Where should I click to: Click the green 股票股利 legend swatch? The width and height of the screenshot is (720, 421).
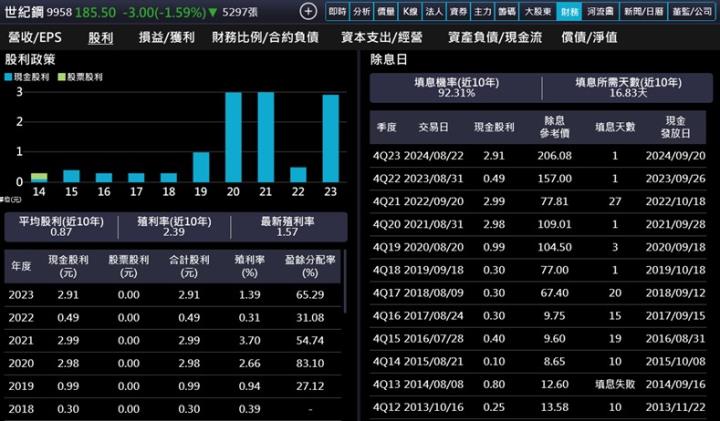pos(62,77)
